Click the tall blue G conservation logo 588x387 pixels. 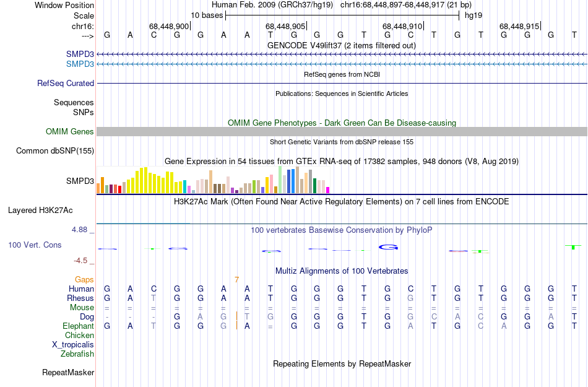coord(388,247)
